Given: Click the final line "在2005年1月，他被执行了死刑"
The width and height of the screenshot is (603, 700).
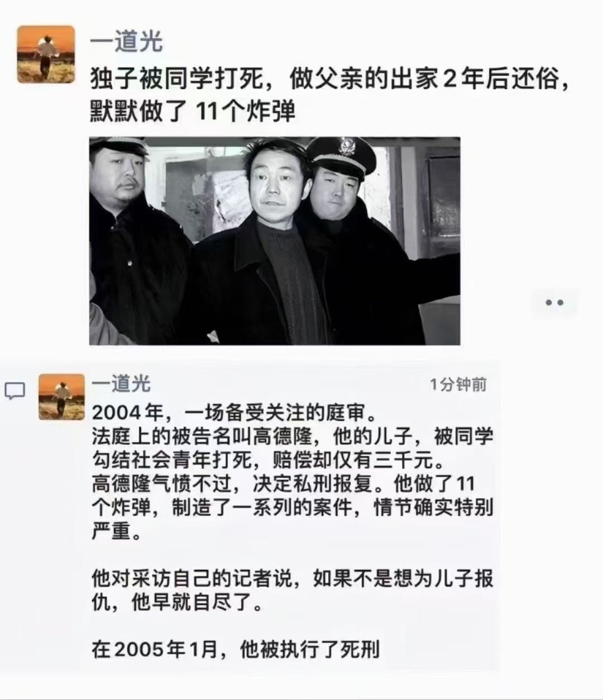Looking at the screenshot, I should click(x=236, y=649).
